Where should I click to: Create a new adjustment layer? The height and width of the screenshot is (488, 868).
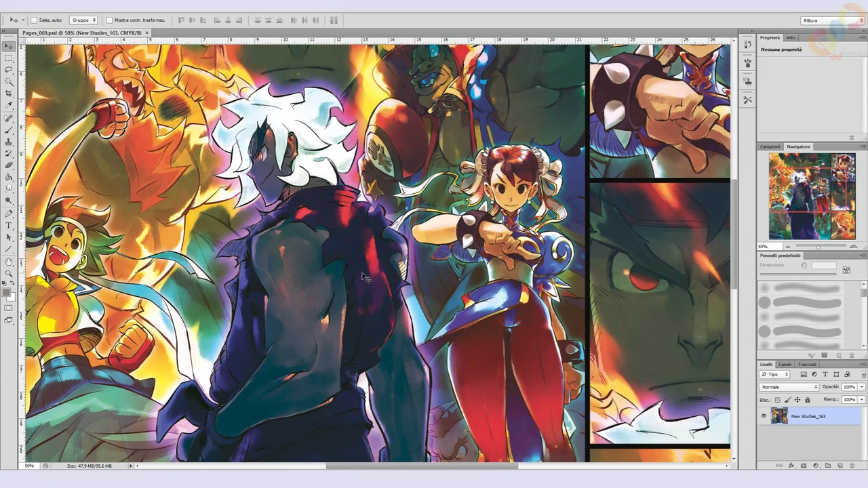pyautogui.click(x=816, y=466)
